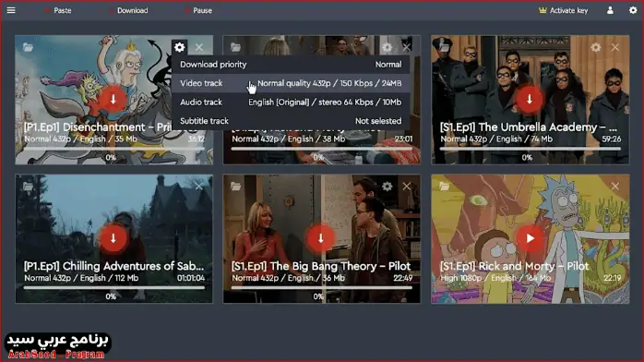The width and height of the screenshot is (644, 362).
Task: Click Normal 432p / English / 38 Mb text
Action: [288, 139]
